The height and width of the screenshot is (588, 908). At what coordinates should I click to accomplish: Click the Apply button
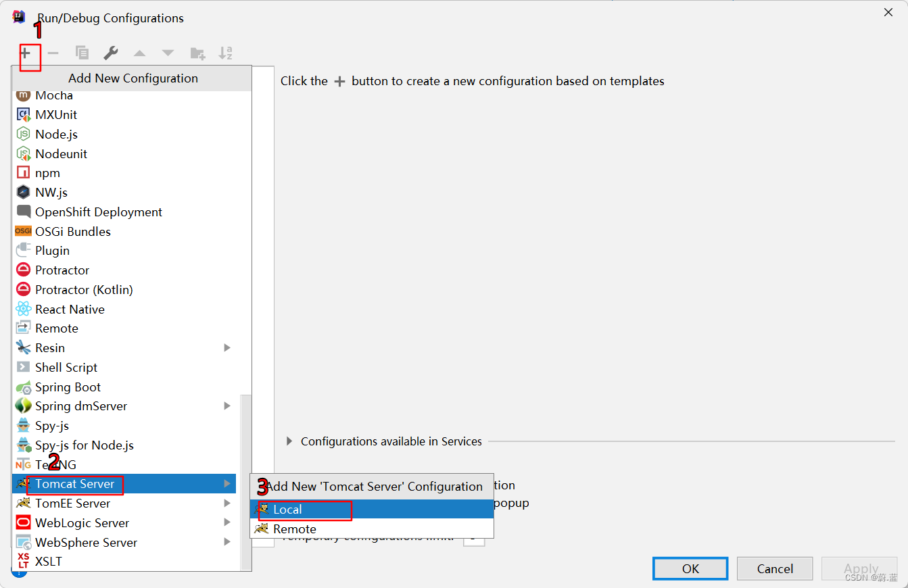[861, 568]
